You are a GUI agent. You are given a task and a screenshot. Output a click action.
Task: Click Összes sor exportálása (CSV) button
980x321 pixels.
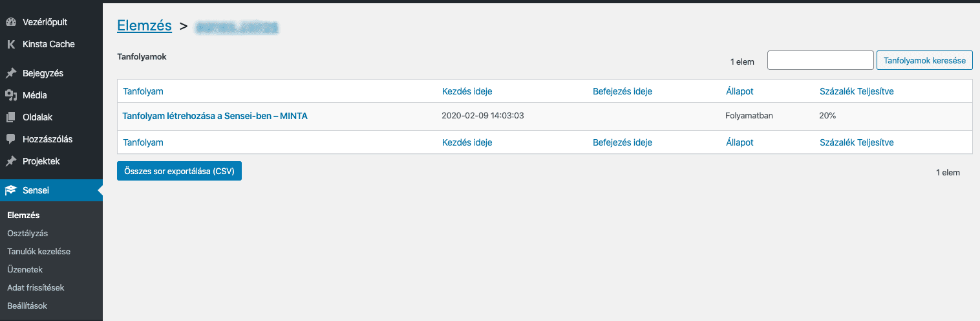(x=179, y=171)
